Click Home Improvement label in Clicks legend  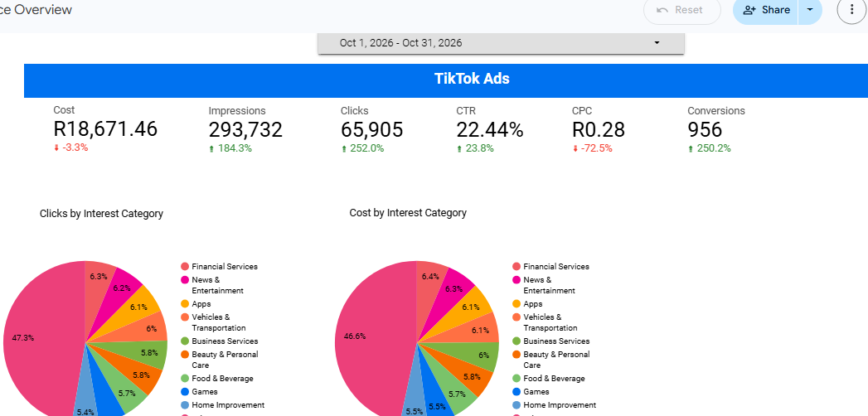click(x=228, y=405)
